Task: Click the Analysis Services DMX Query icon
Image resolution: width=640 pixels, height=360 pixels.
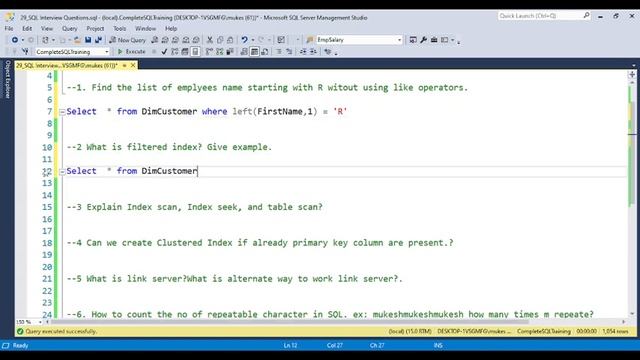Action: 175,40
